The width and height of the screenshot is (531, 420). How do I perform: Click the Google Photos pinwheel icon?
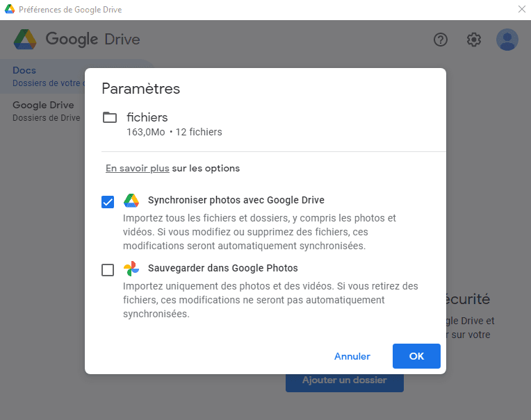coord(131,269)
